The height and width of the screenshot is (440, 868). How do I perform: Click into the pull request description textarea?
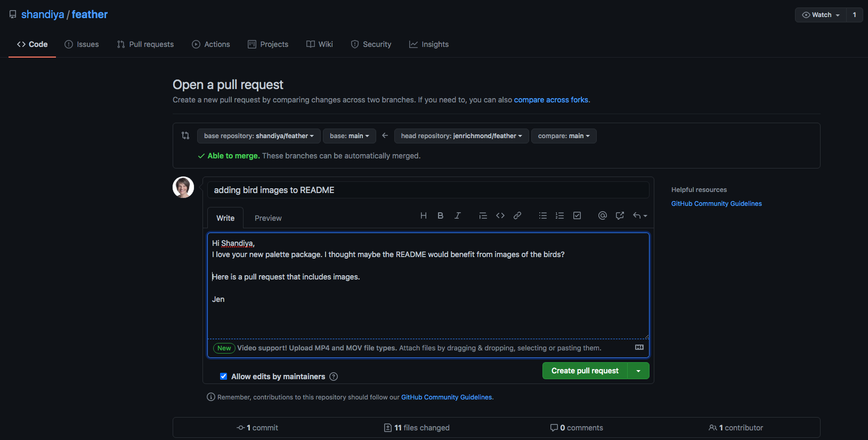pos(428,286)
